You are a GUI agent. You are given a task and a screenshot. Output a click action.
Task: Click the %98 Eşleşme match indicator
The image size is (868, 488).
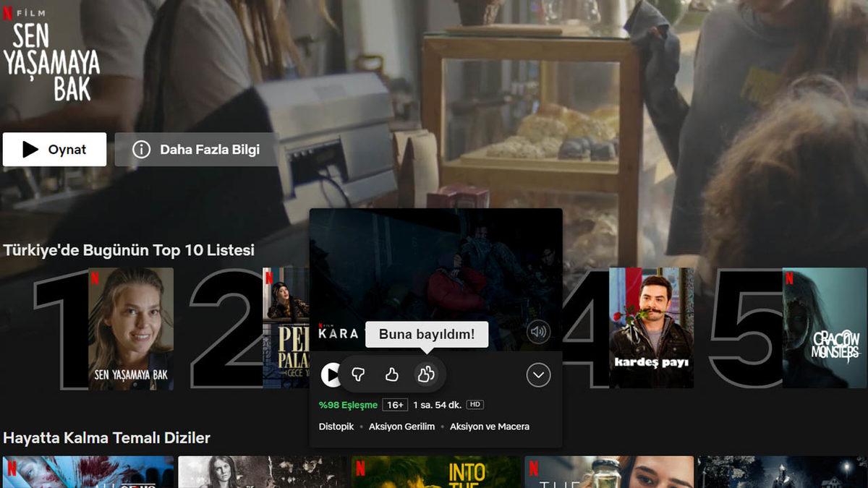[346, 405]
